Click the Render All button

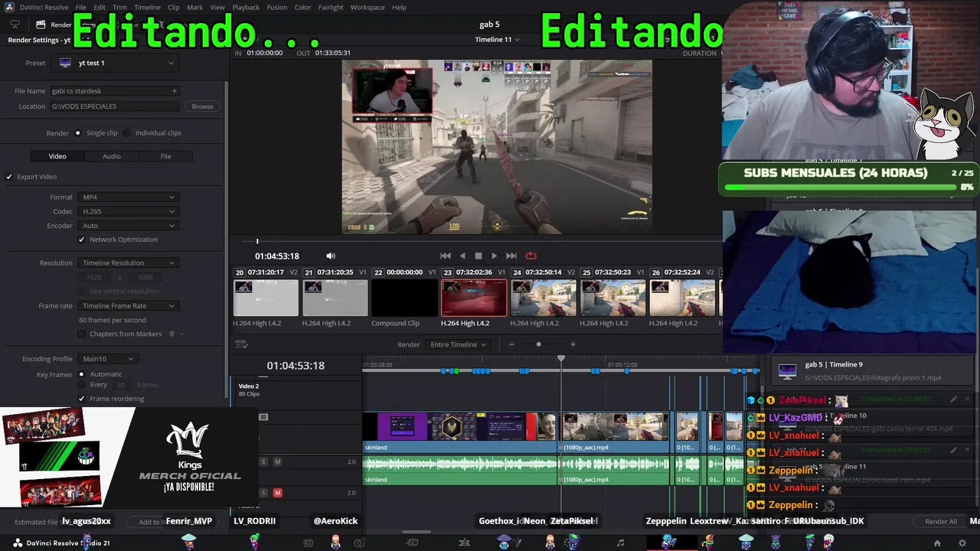pos(941,522)
